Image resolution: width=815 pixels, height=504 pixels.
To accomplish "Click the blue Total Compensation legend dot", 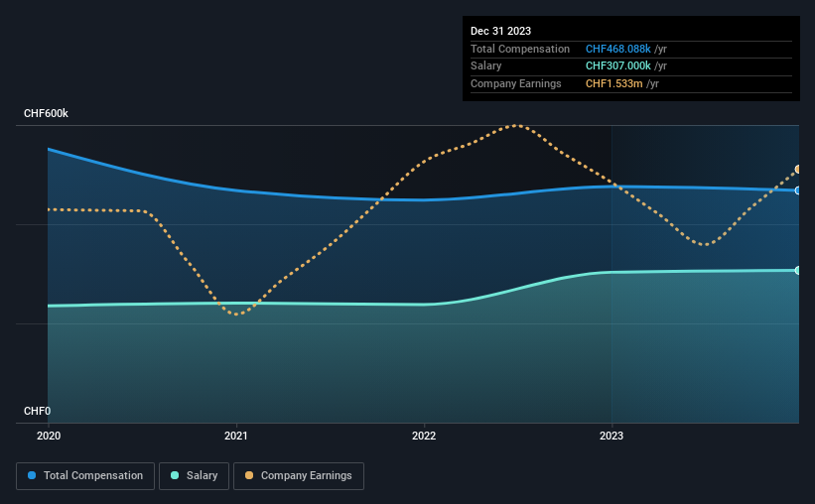I will pos(32,475).
